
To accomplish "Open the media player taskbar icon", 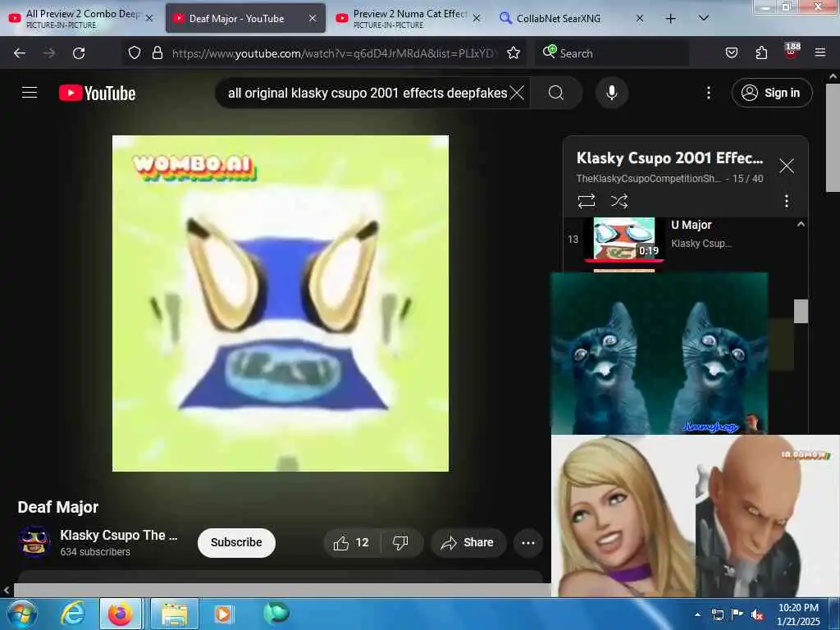I will [223, 614].
